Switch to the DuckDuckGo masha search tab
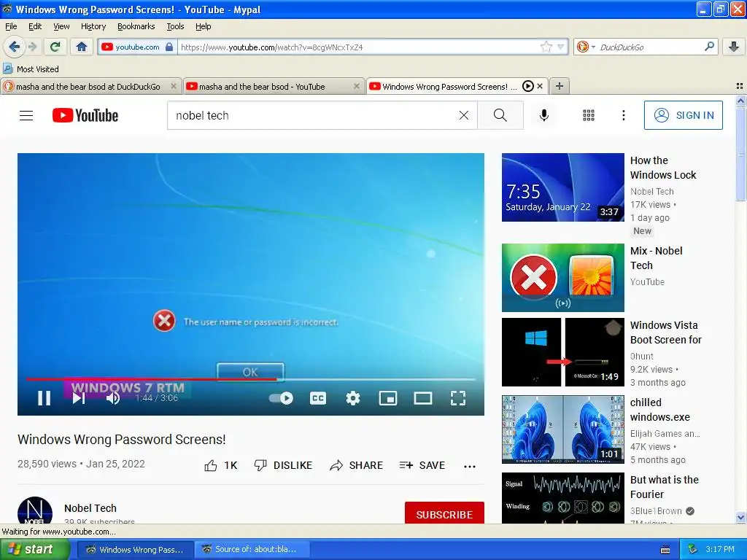 pyautogui.click(x=88, y=86)
